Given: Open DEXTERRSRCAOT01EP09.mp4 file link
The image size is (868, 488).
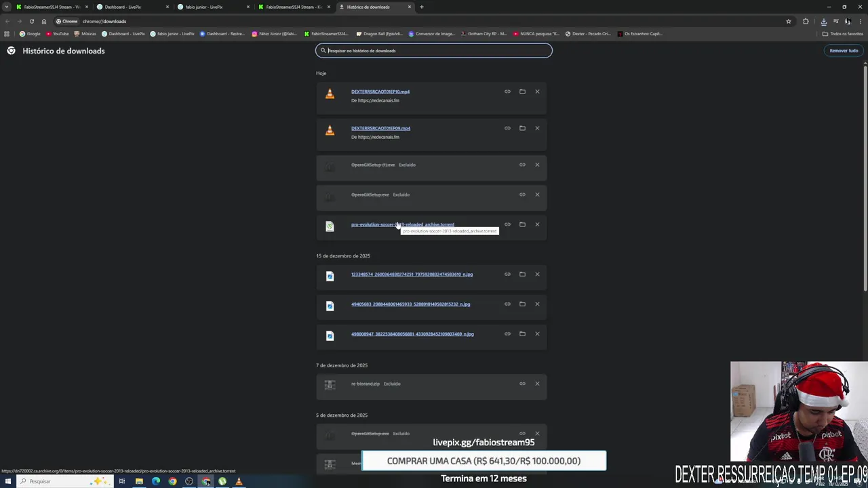Looking at the screenshot, I should click(380, 128).
